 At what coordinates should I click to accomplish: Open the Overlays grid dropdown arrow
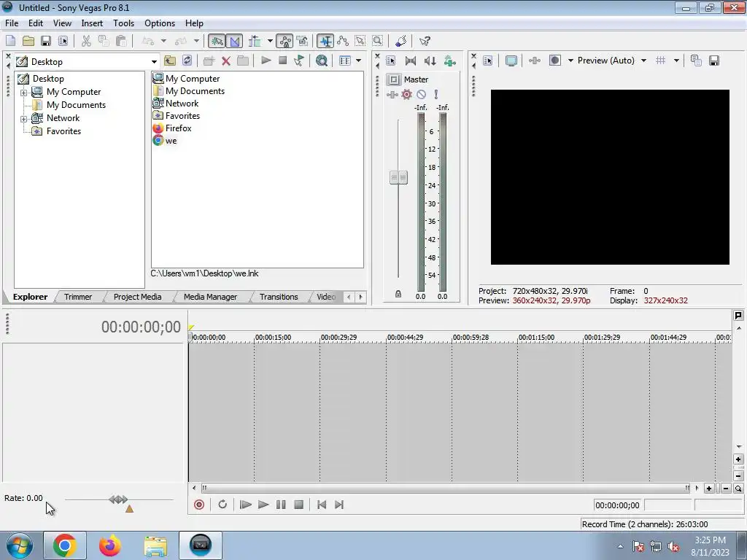(676, 61)
